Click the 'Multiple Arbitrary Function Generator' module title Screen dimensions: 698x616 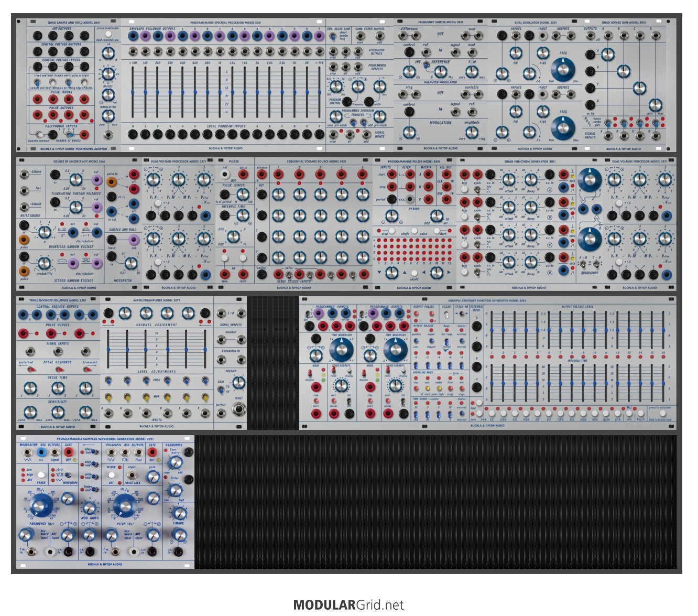(x=487, y=300)
